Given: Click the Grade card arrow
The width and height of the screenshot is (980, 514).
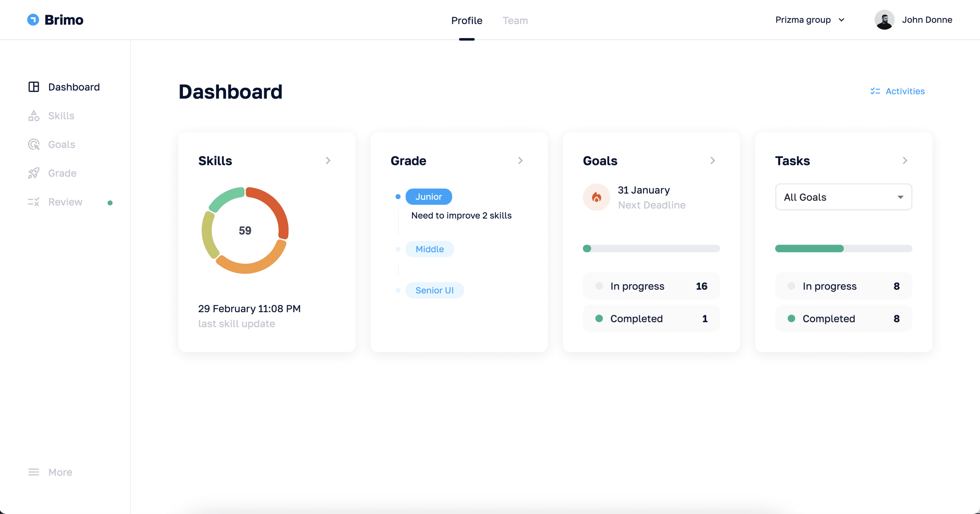Looking at the screenshot, I should [x=521, y=161].
